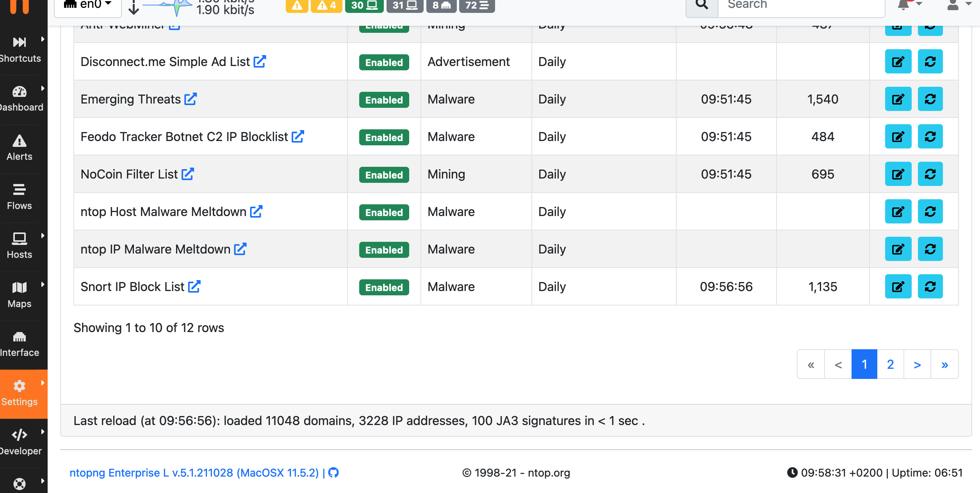Expand the Settings sidebar menu

pos(23,394)
